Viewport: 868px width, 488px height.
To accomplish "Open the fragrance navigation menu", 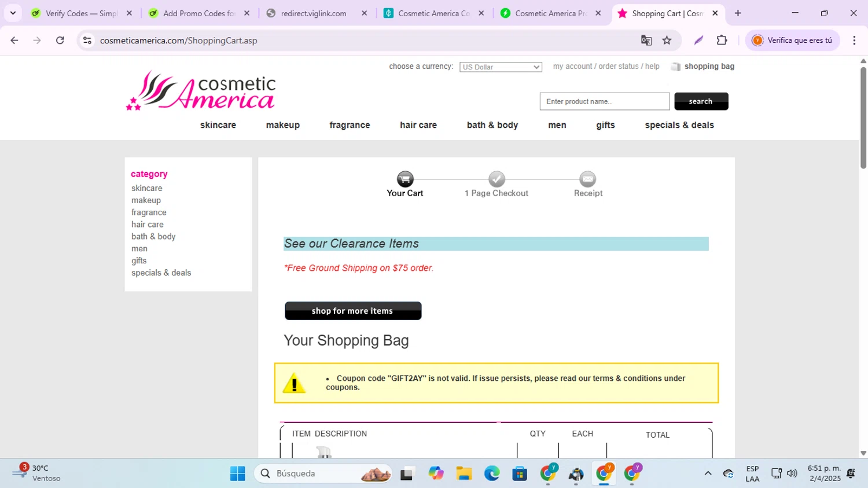I will pos(350,125).
